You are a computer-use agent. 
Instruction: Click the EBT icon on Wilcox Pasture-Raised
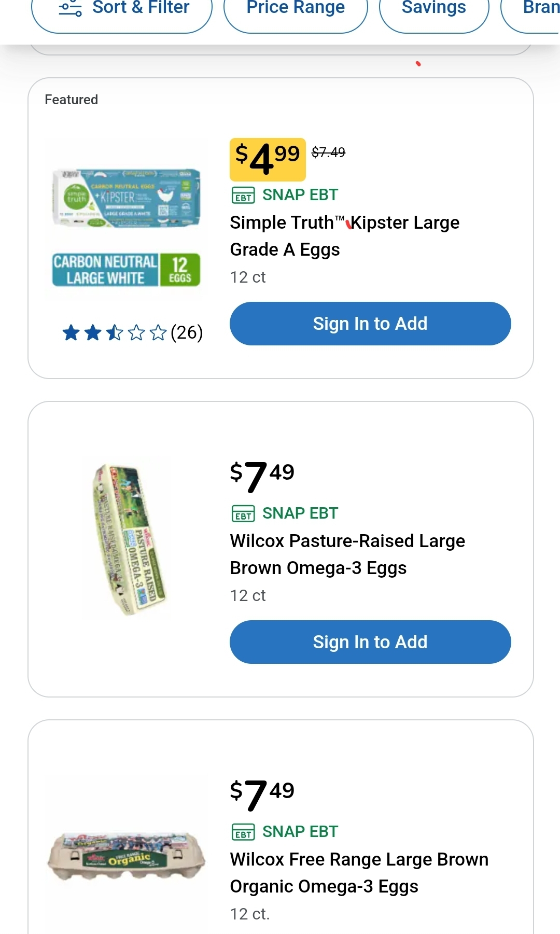[243, 514]
